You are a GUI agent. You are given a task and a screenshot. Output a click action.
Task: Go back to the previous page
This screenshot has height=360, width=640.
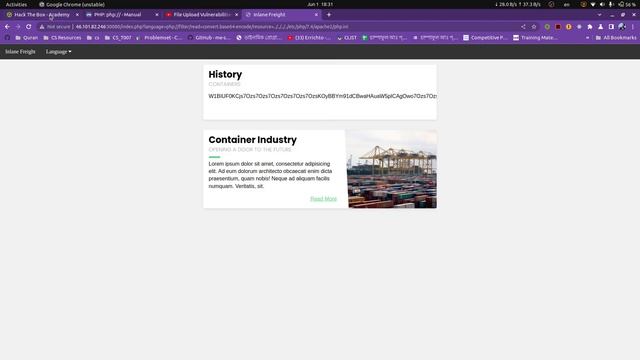pos(7,27)
